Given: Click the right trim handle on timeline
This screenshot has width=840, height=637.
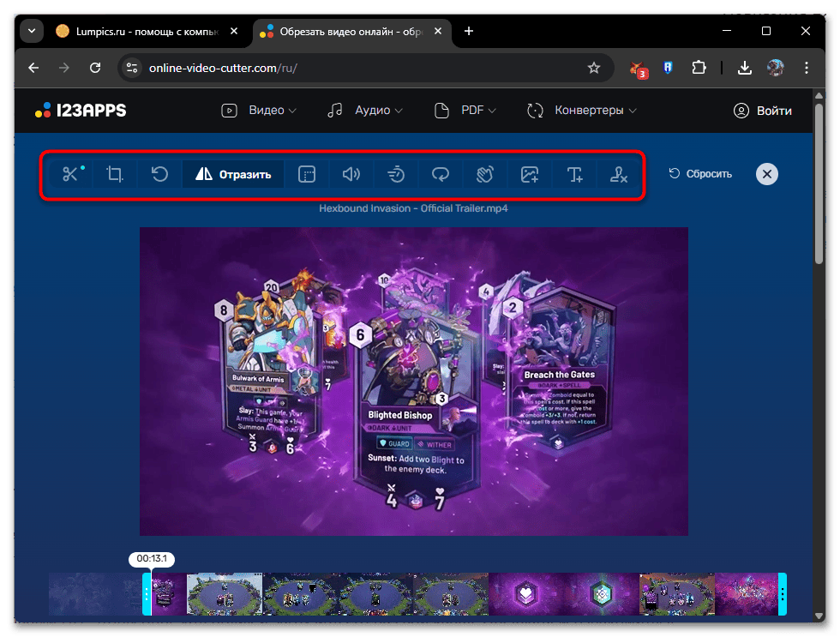Looking at the screenshot, I should [782, 593].
